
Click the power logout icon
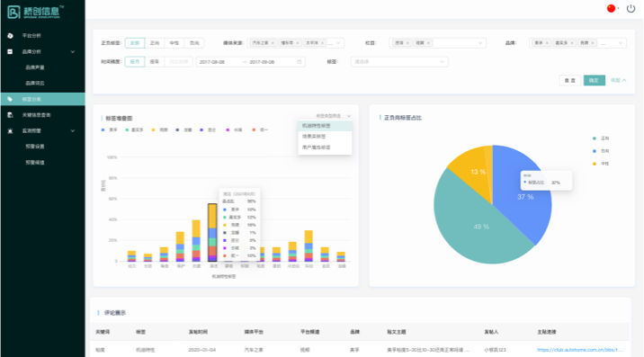point(631,9)
